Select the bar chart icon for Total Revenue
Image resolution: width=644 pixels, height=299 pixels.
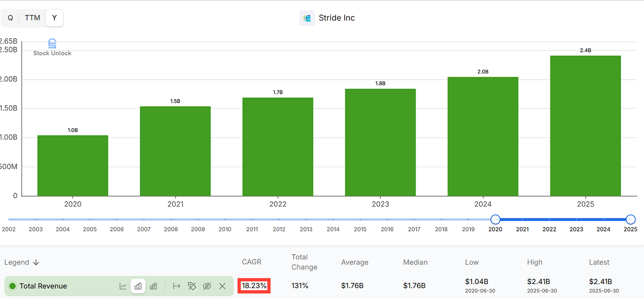(x=138, y=286)
